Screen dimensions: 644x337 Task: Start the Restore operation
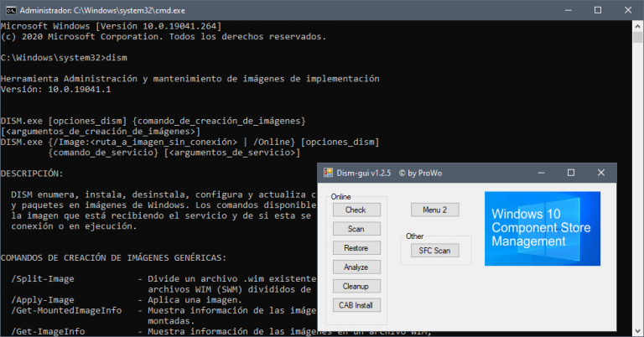pyautogui.click(x=356, y=248)
